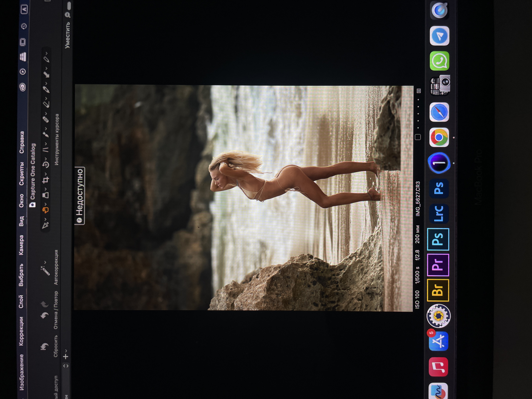Click the 200 мм focal length value

[x=418, y=234]
